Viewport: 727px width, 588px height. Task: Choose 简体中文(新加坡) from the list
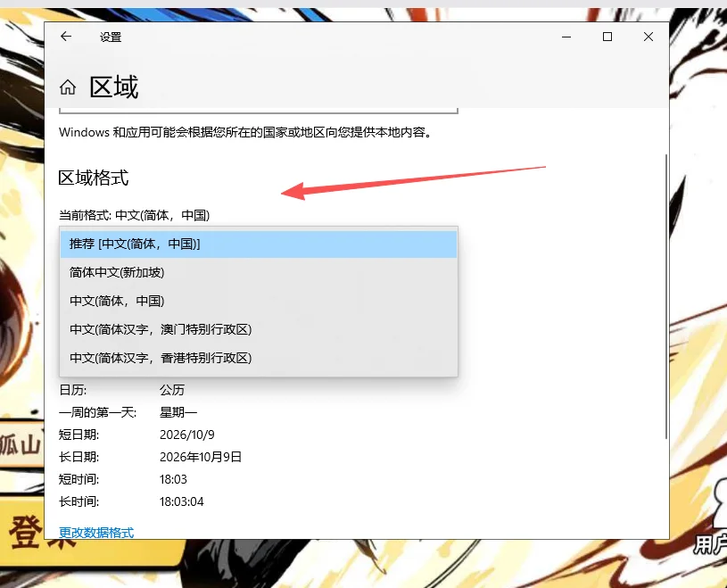(x=259, y=273)
